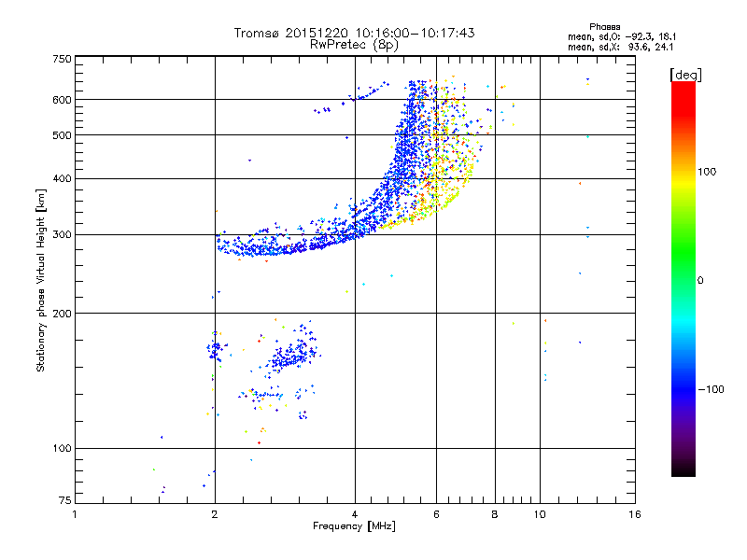Click the y-axis label '100' at left
The width and height of the screenshot is (747, 560).
click(x=62, y=448)
